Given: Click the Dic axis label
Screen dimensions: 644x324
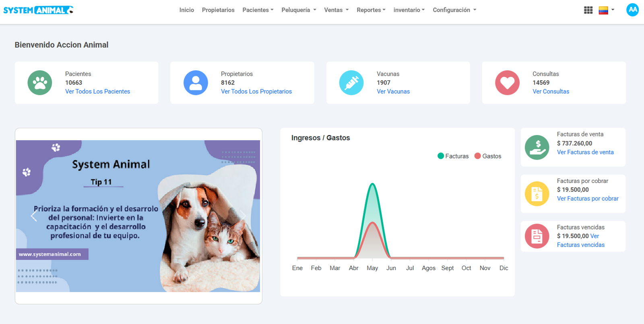Looking at the screenshot, I should (504, 268).
